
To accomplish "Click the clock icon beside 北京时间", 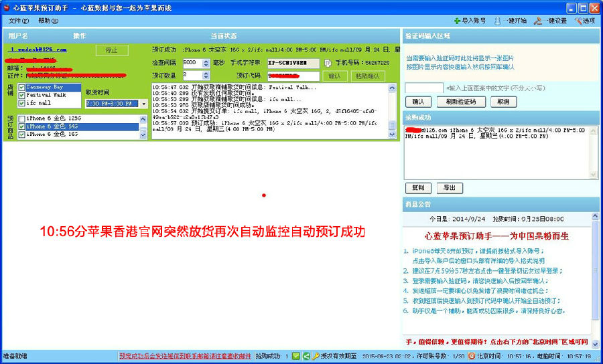I will coord(472,356).
